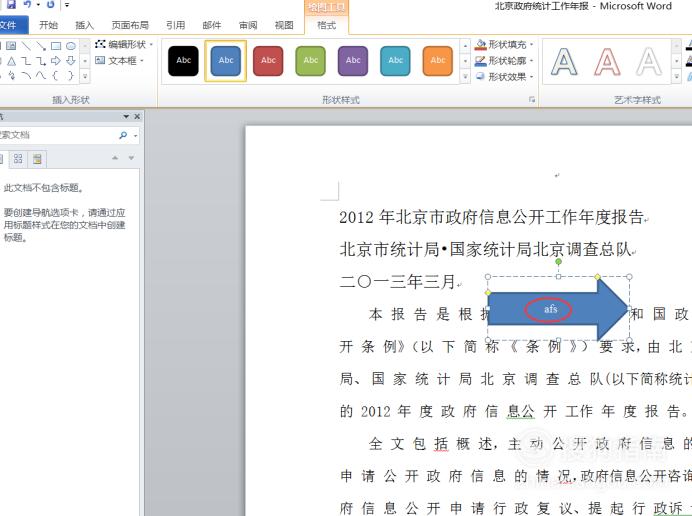Open the 形状轮廓 (Shape Outline) dropdown
The width and height of the screenshot is (692, 516).
[x=504, y=60]
